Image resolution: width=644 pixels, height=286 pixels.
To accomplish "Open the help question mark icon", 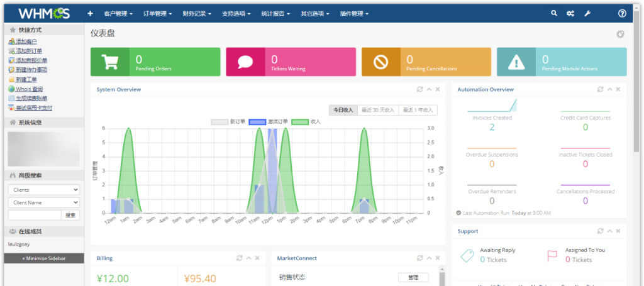I will (622, 14).
